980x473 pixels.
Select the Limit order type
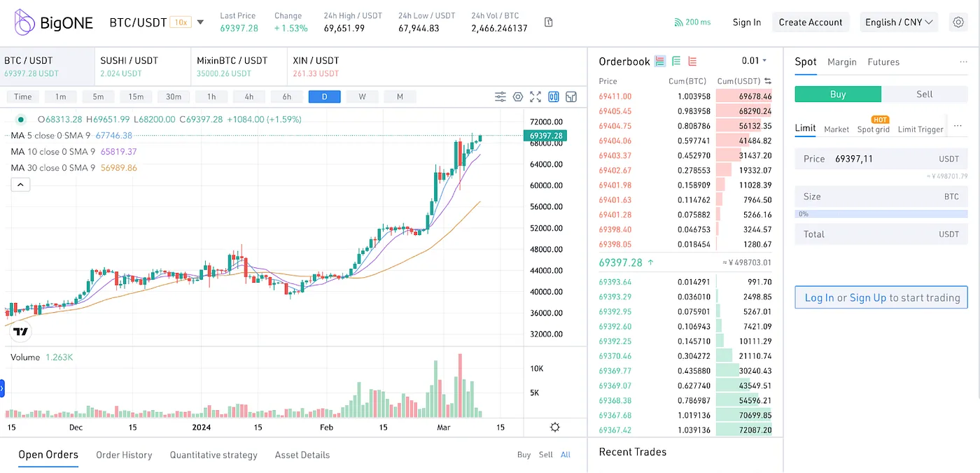click(805, 128)
